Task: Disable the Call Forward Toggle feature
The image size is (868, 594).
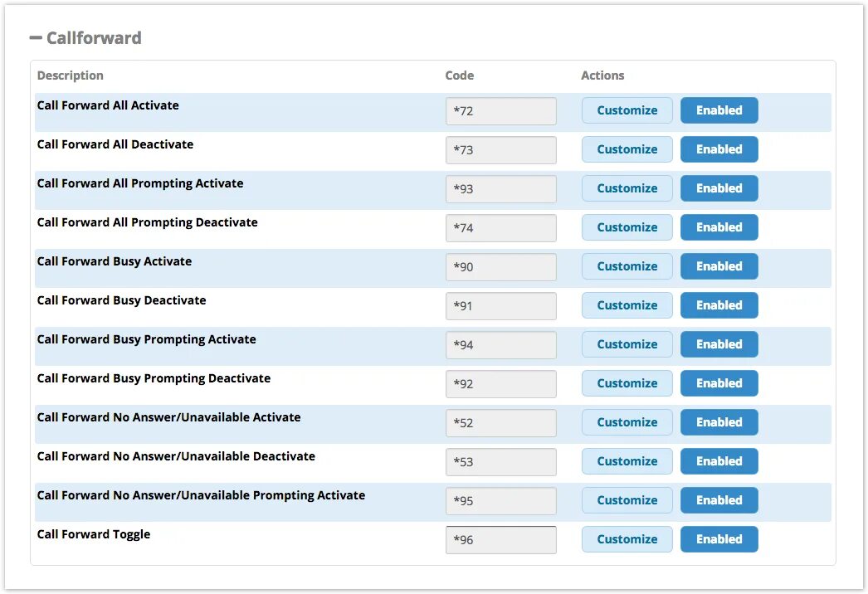Action: point(719,539)
